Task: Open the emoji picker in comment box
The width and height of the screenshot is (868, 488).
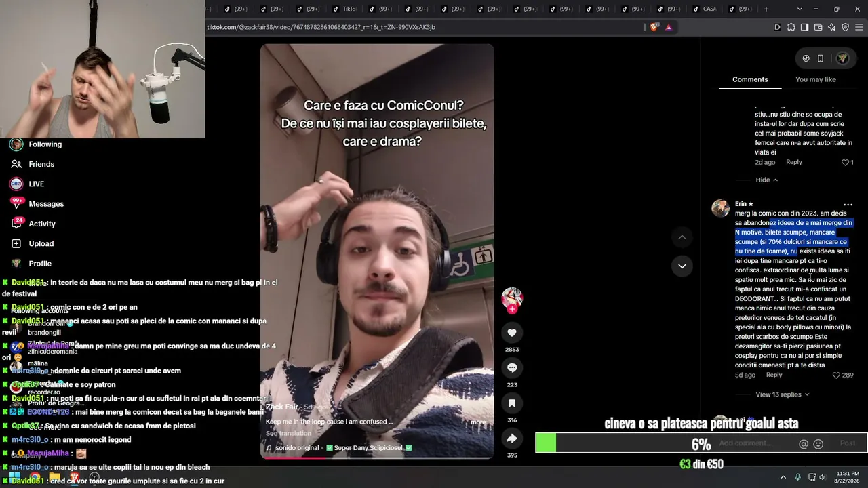Action: [x=818, y=444]
